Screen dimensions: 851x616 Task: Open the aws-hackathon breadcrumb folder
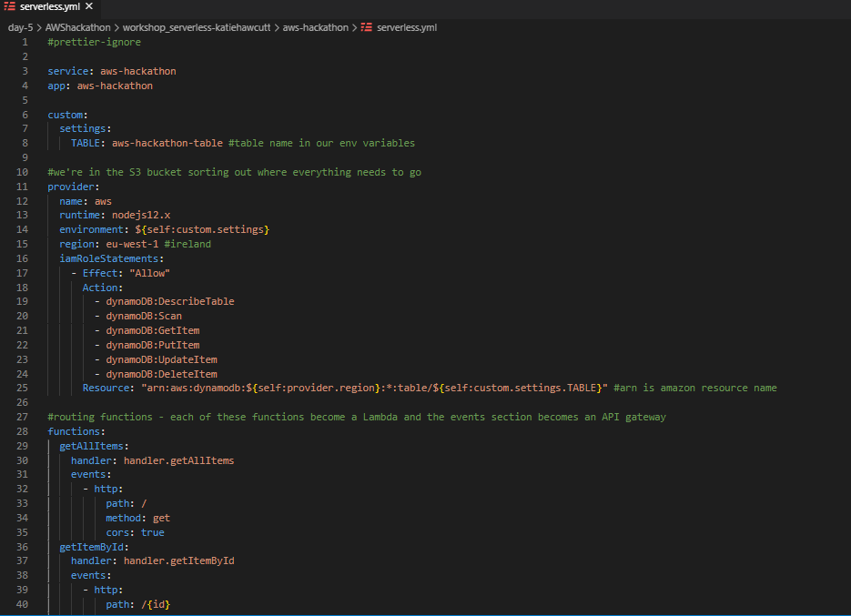click(x=315, y=27)
